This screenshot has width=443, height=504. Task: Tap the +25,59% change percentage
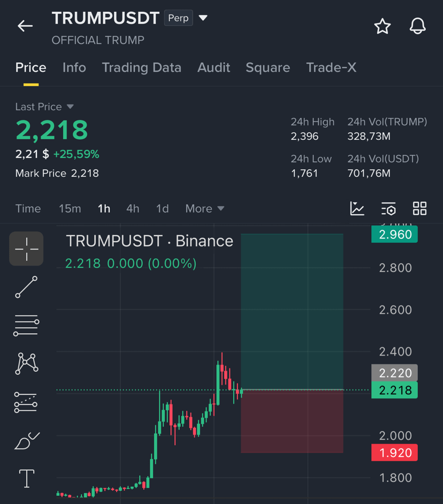[x=76, y=154]
